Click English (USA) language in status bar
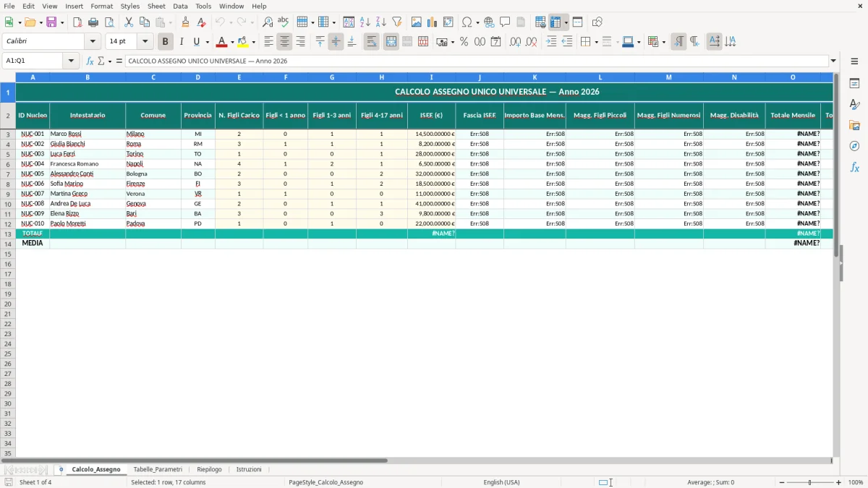 point(501,482)
